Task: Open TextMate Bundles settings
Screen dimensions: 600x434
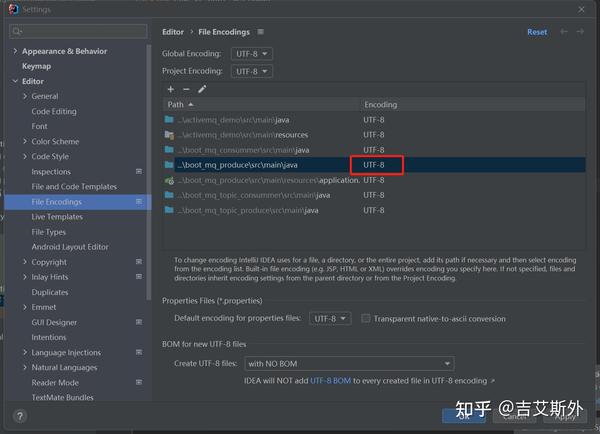Action: pyautogui.click(x=62, y=397)
